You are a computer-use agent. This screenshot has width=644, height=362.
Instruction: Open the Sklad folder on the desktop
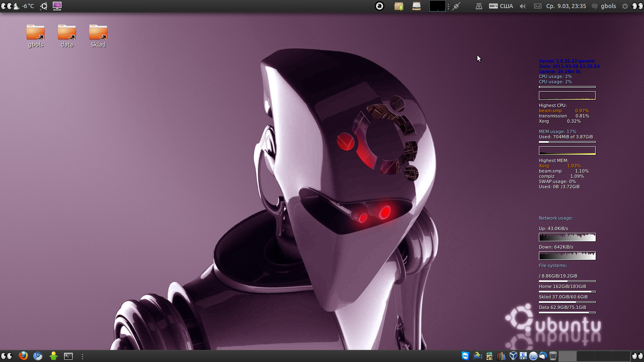[97, 34]
